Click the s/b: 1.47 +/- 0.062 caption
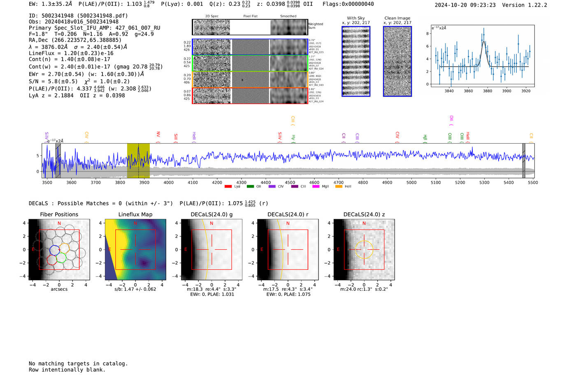576x392 pixels. click(x=135, y=289)
